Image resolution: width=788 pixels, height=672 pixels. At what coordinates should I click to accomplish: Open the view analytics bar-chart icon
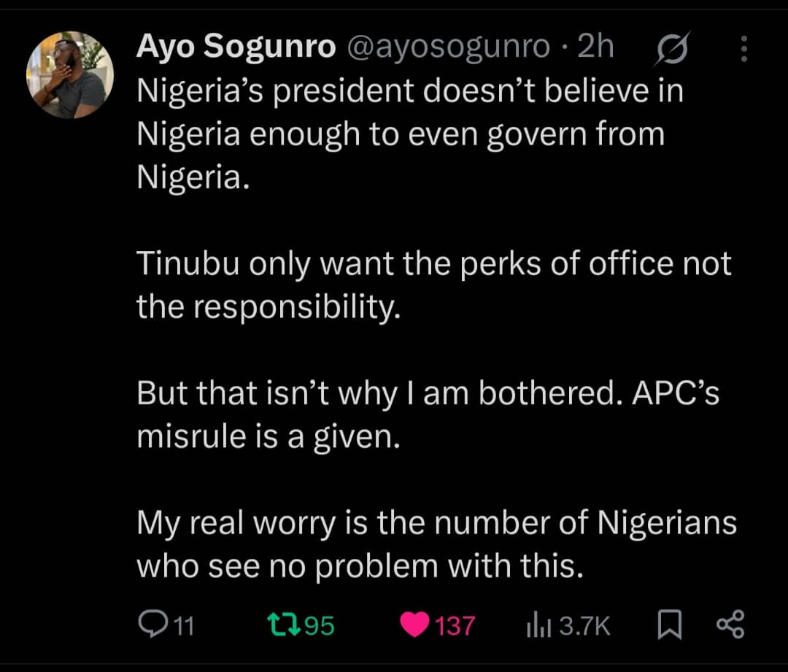point(538,625)
